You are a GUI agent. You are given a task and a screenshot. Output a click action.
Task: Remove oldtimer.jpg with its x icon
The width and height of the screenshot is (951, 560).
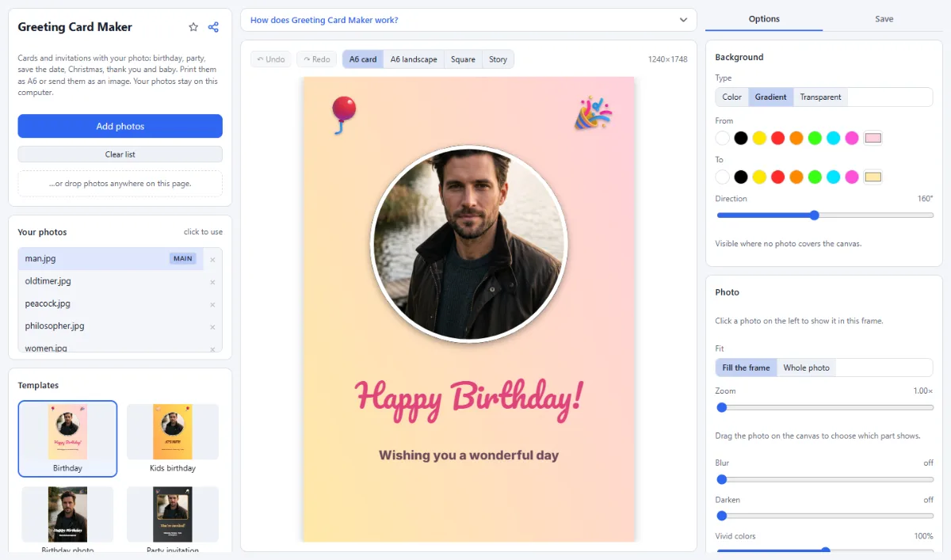coord(212,282)
